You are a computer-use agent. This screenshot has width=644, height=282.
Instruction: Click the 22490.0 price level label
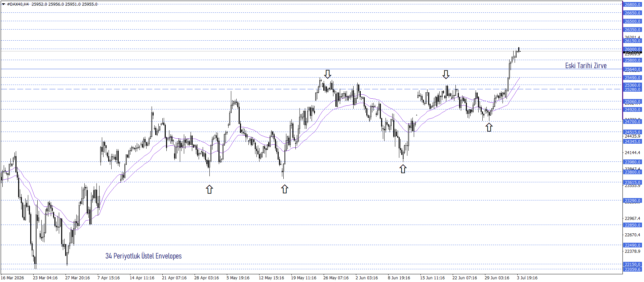[x=632, y=245]
